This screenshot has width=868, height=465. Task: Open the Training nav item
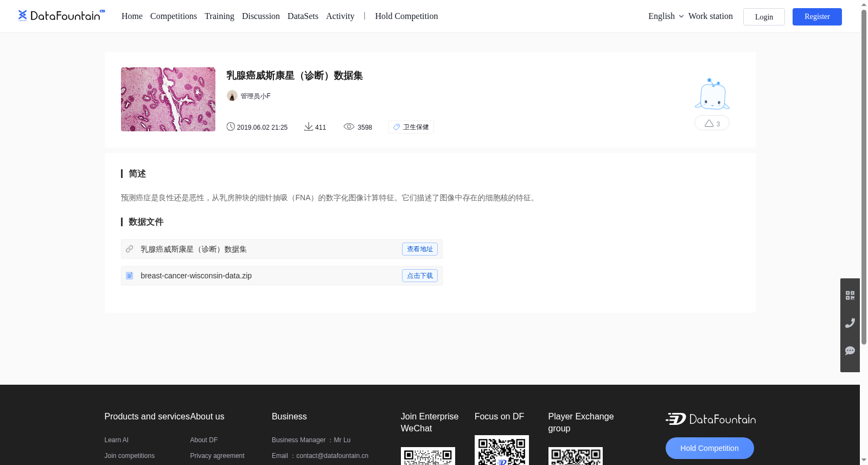[219, 16]
